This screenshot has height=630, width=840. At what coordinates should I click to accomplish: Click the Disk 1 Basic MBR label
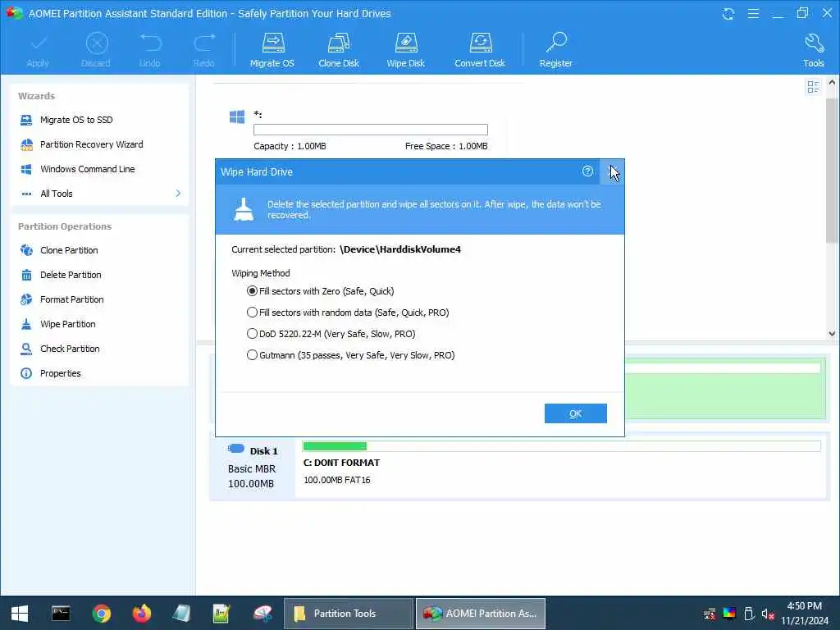pos(253,468)
